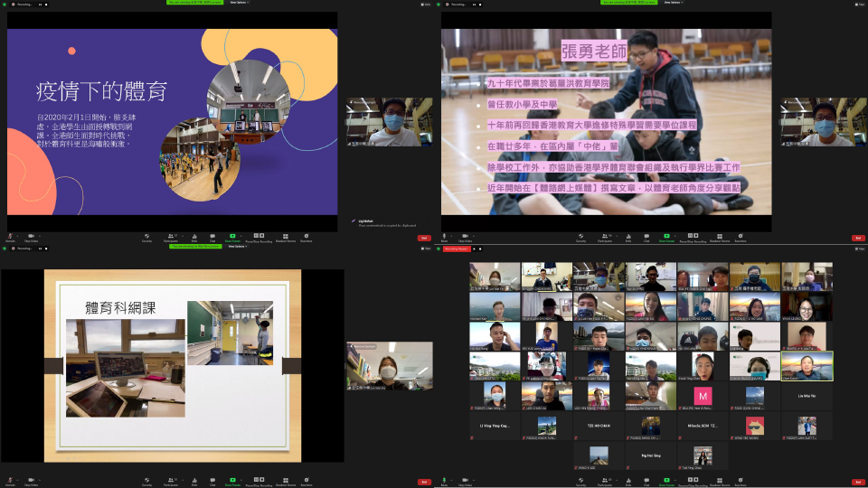This screenshot has height=488, width=868.
Task: Open Security in the 疫情下的體育 slide window
Action: pos(146,238)
